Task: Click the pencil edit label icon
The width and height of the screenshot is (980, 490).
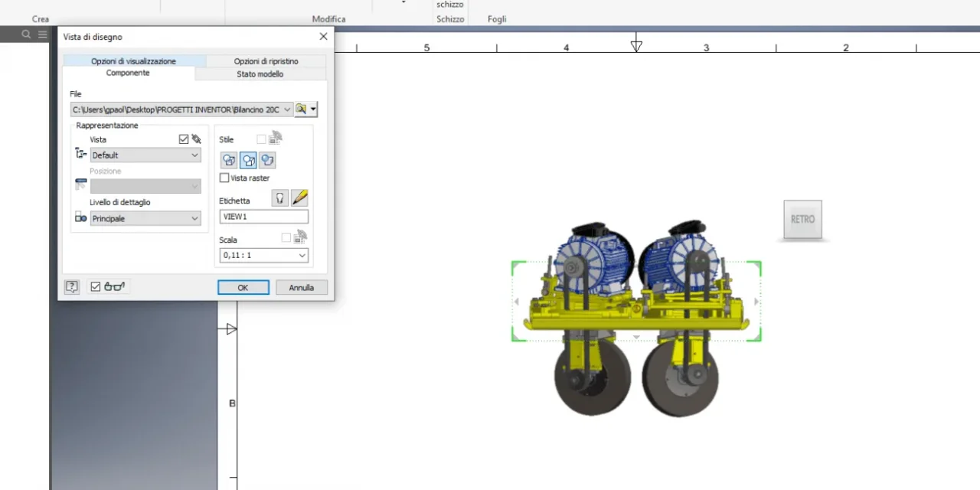Action: point(299,198)
